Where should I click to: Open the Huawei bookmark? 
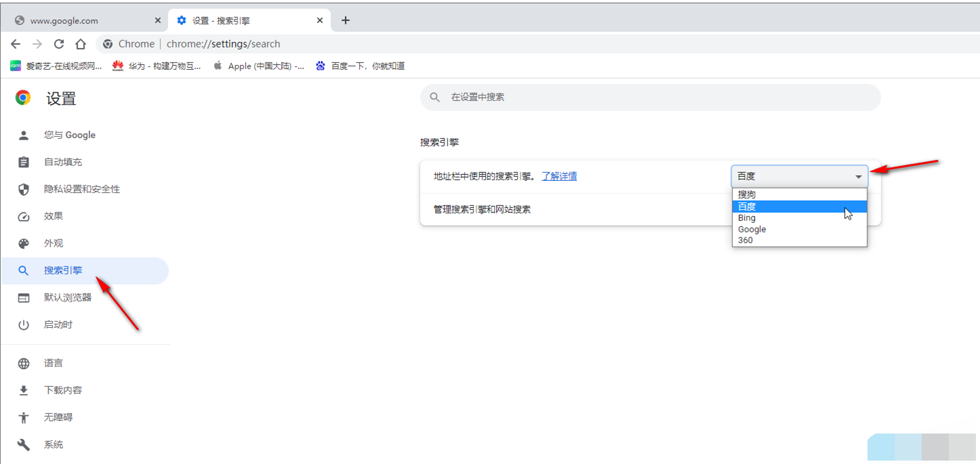pos(157,66)
